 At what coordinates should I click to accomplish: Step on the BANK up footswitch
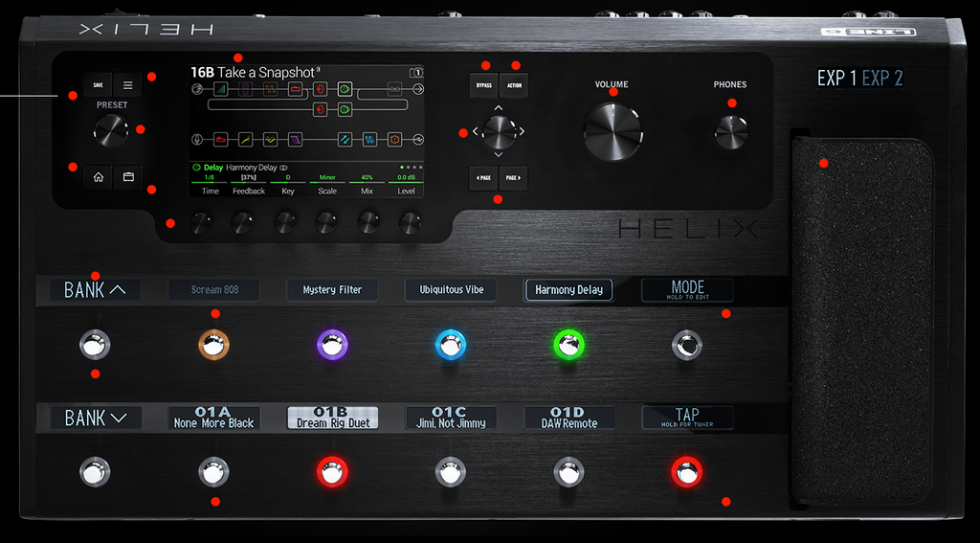pos(95,345)
